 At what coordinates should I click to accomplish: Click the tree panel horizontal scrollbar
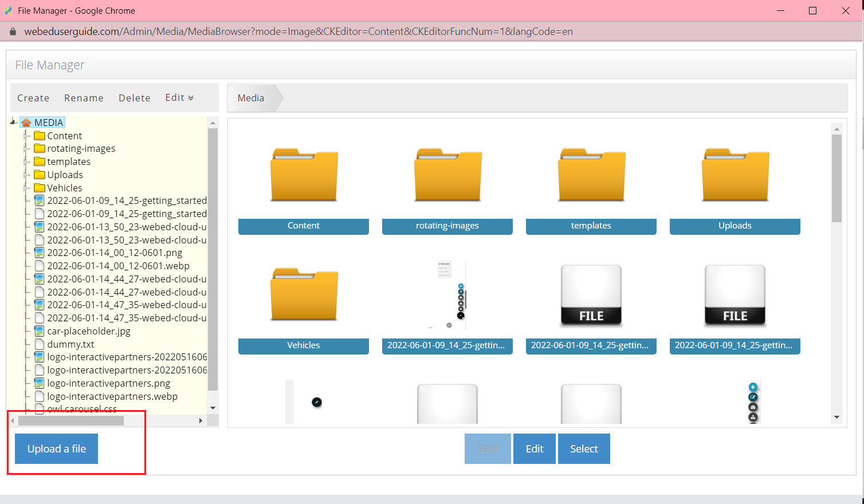(71, 421)
